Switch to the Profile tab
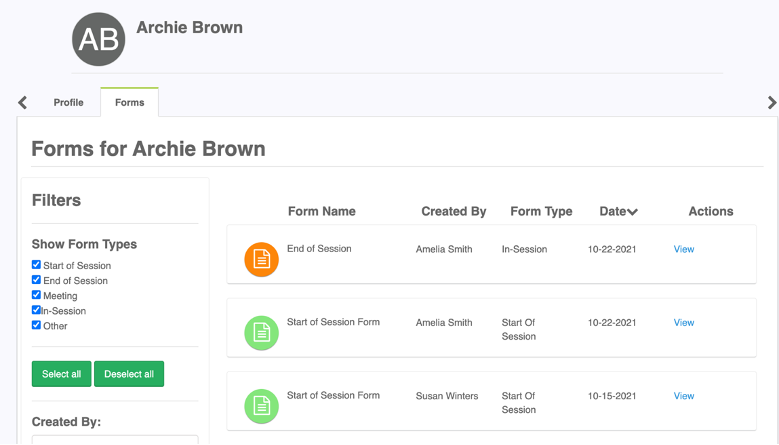 pyautogui.click(x=69, y=102)
